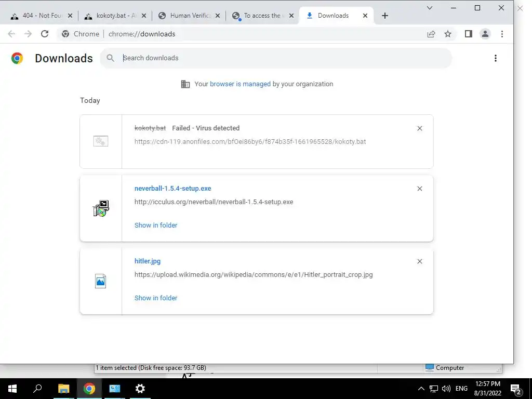
Task: Close the Human Verification tab
Action: 218,16
